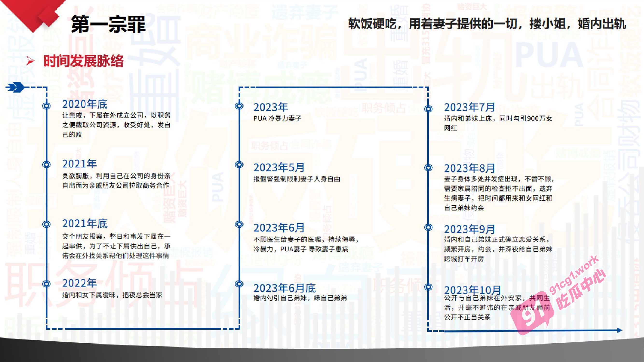Select the timeline dot beside 2023年10月
The height and width of the screenshot is (362, 644).
(x=429, y=287)
